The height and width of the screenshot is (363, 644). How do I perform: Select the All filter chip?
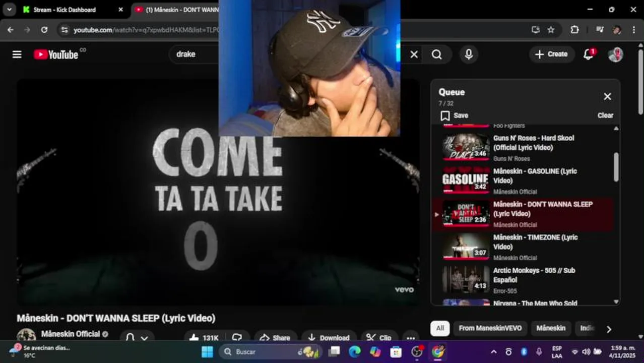point(440,328)
